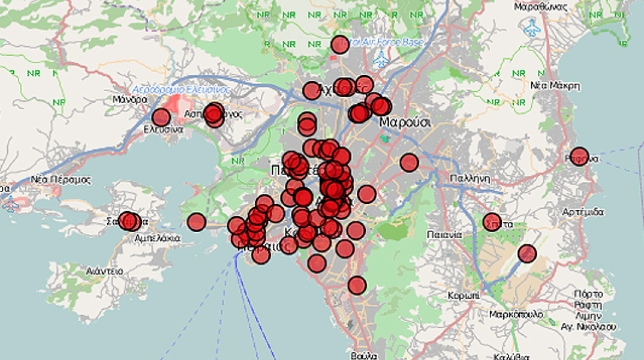Select northernmost red marker near Air Force Base
Screen dimensions: 644x360
340,44
